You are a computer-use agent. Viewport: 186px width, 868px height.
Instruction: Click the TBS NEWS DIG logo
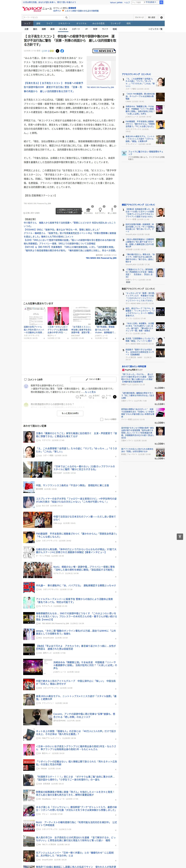pos(104,51)
